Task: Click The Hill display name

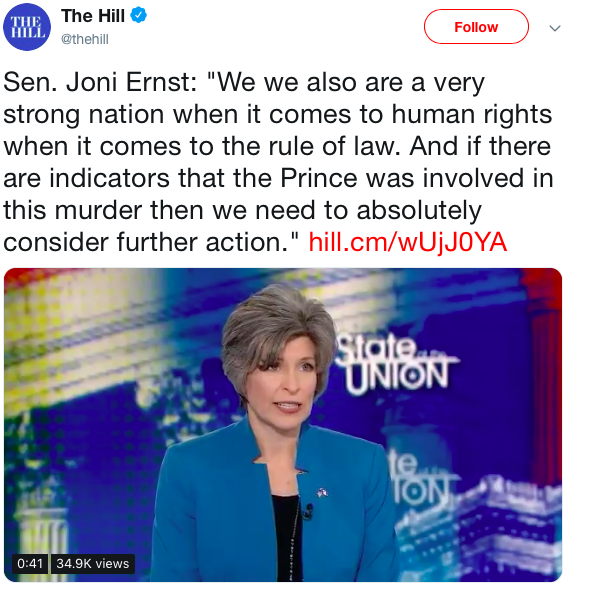Action: [93, 16]
